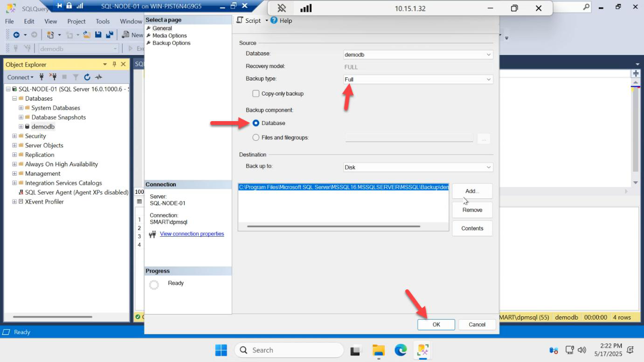Click the split editor icon above the scrollbar
Viewport: 644px width, 362px height.
[636, 74]
